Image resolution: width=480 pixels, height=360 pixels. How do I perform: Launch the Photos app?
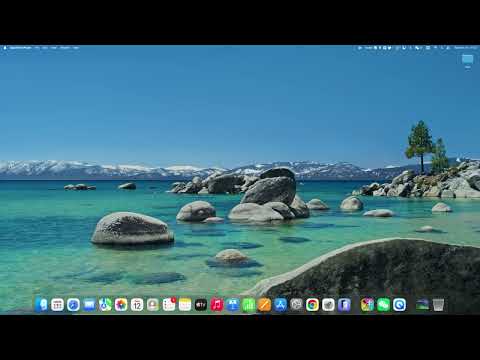(x=121, y=305)
